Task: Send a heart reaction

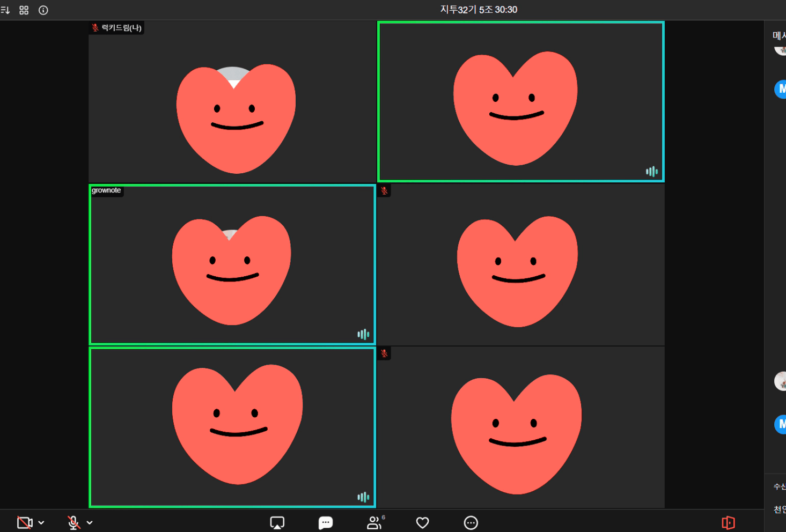Action: coord(422,522)
